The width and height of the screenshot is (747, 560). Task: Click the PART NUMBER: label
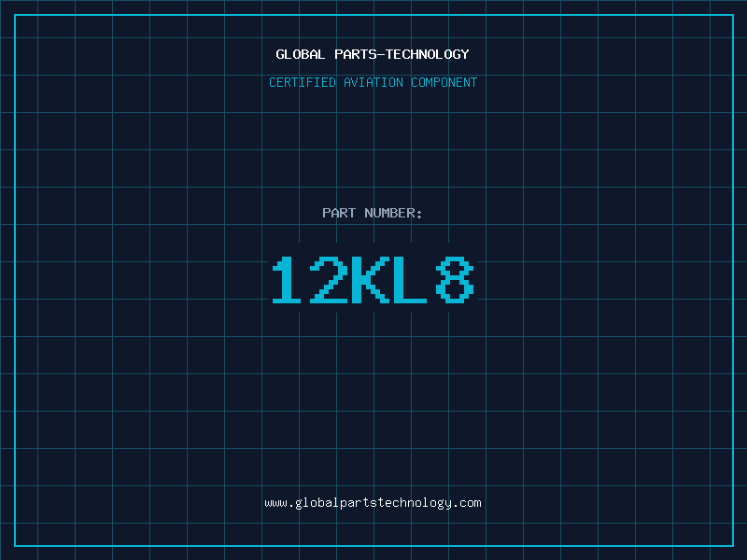coord(373,213)
